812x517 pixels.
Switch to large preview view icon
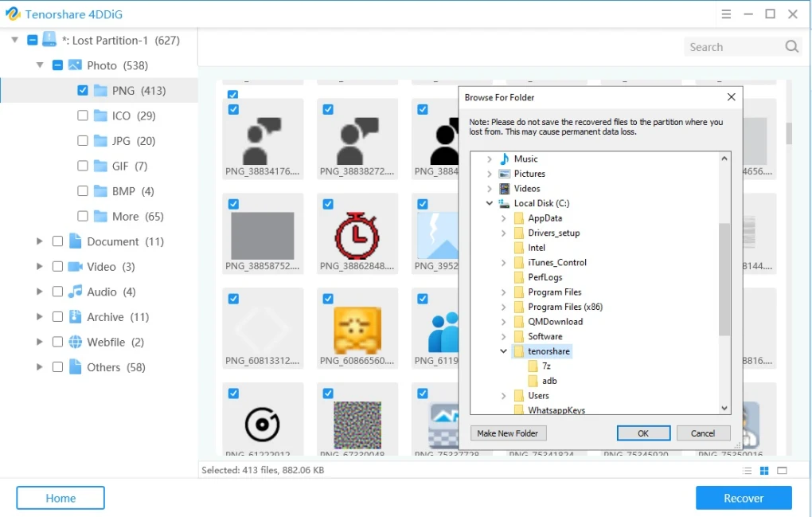pyautogui.click(x=782, y=471)
